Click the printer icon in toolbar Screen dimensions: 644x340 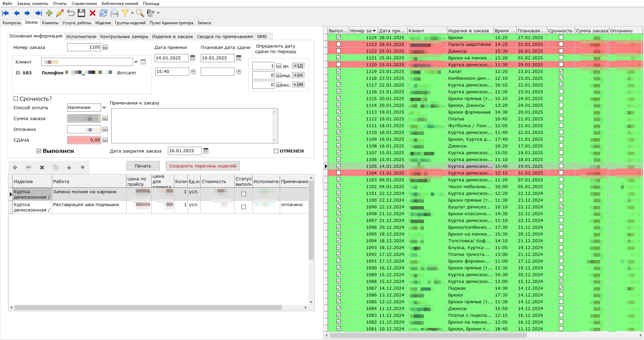pos(114,13)
